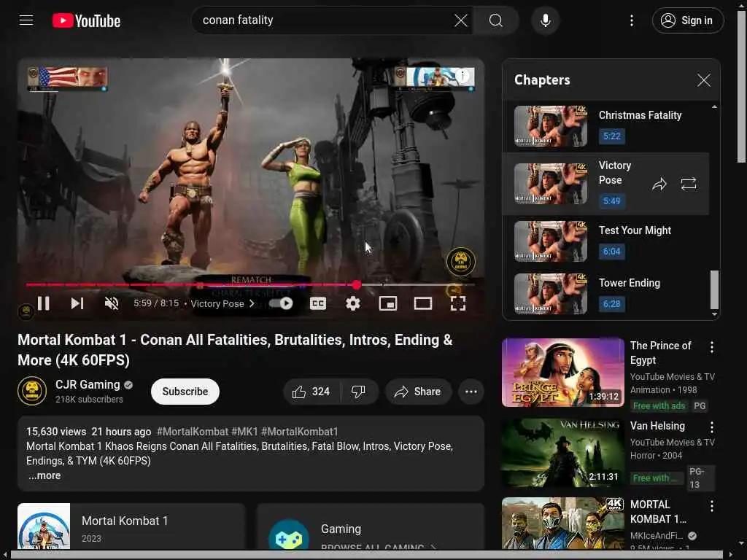Enable miniplayer mode

(388, 303)
